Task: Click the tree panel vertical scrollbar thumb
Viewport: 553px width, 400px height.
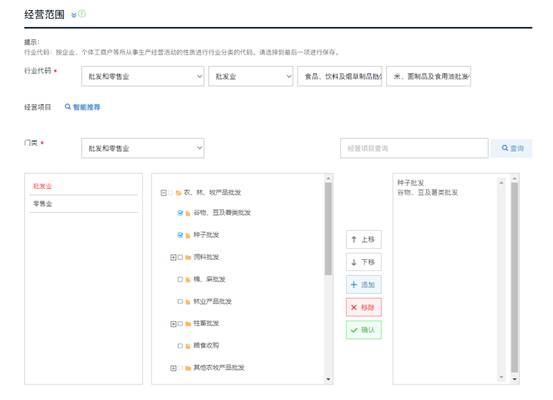Action: pos(328,228)
